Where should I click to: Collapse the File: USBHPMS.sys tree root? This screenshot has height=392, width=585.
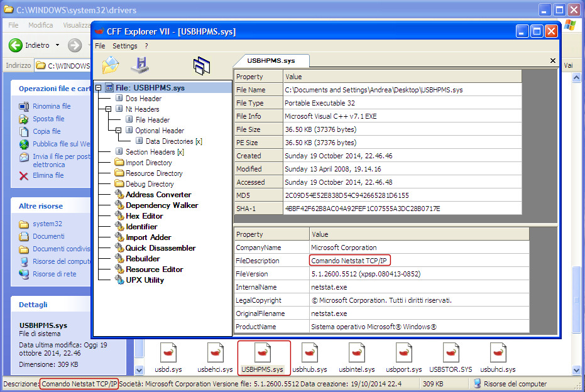coord(99,88)
